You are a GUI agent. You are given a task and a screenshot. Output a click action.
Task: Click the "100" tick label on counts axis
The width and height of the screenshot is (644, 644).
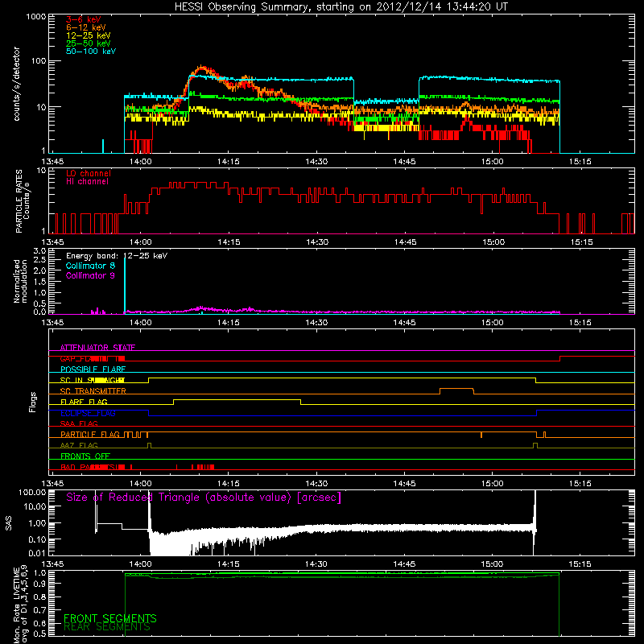(x=38, y=61)
